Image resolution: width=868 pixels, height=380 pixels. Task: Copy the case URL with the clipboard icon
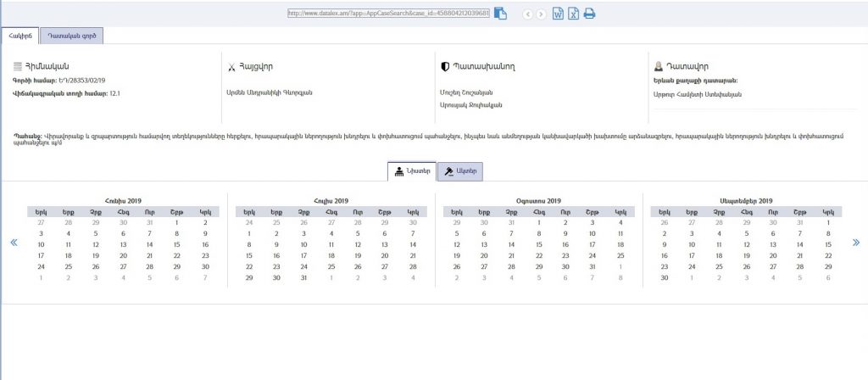coord(500,14)
